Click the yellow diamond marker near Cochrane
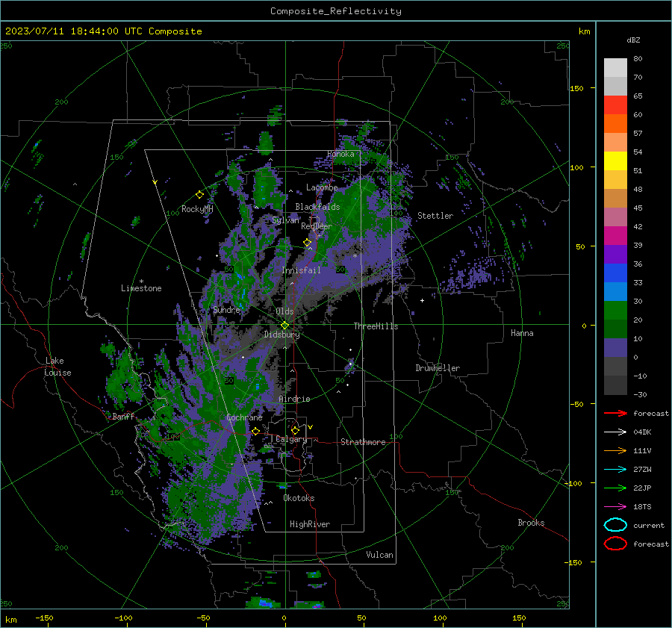672x628 pixels. (x=255, y=431)
